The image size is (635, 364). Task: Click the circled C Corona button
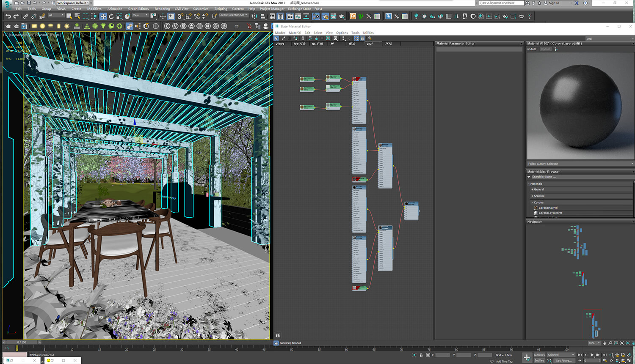[x=167, y=26]
